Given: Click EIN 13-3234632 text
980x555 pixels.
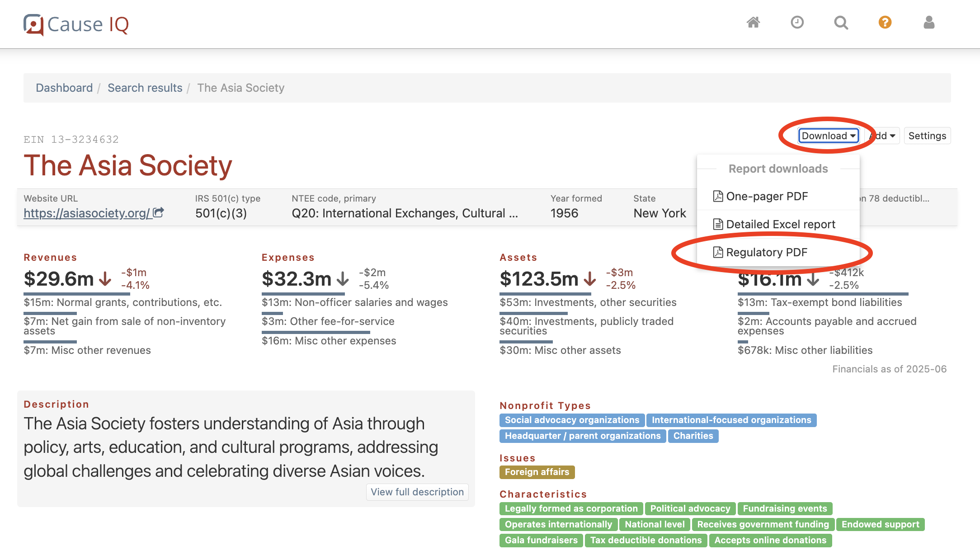Looking at the screenshot, I should tap(71, 139).
